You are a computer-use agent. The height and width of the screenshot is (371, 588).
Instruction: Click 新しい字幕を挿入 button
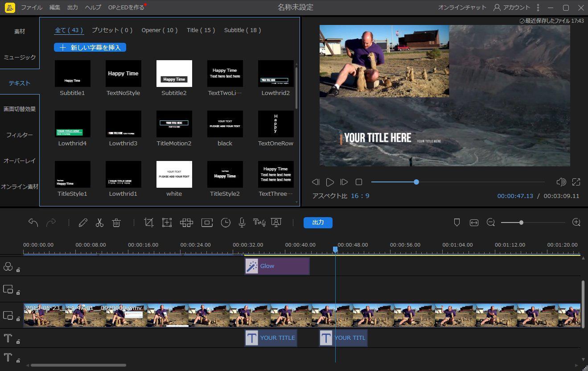90,47
